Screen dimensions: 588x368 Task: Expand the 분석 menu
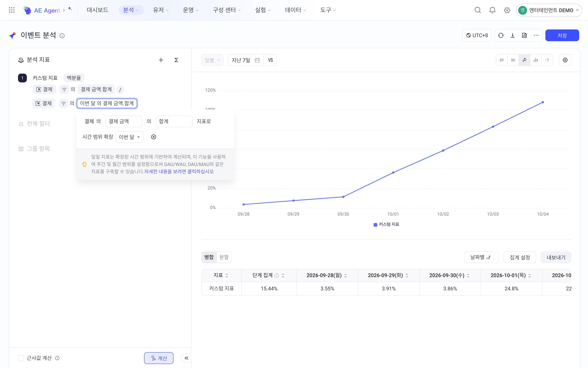(131, 10)
